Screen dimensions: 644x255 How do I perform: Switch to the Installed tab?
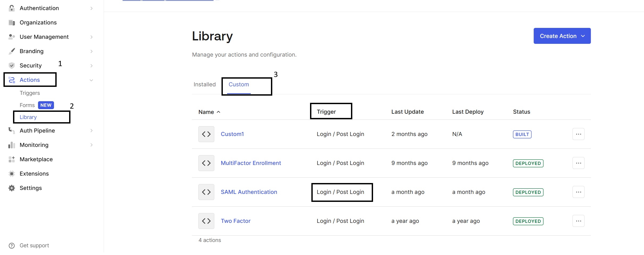[x=204, y=84]
